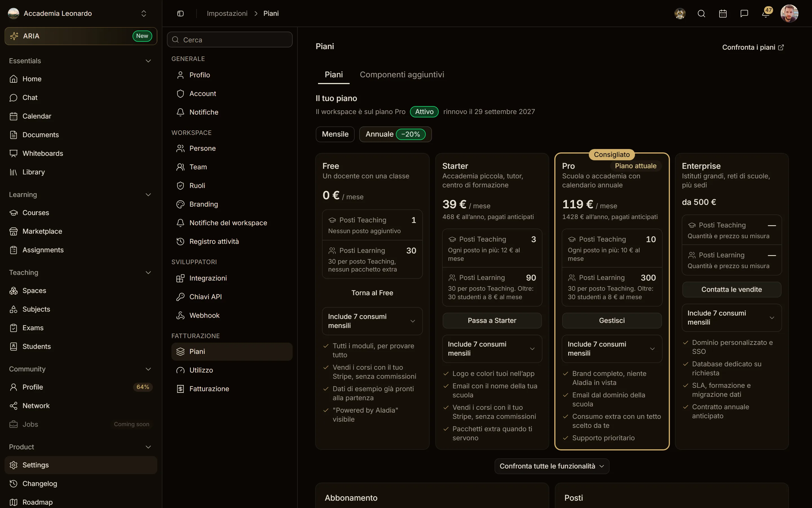812x508 pixels.
Task: Click Contatta le vendite button
Action: (x=731, y=289)
